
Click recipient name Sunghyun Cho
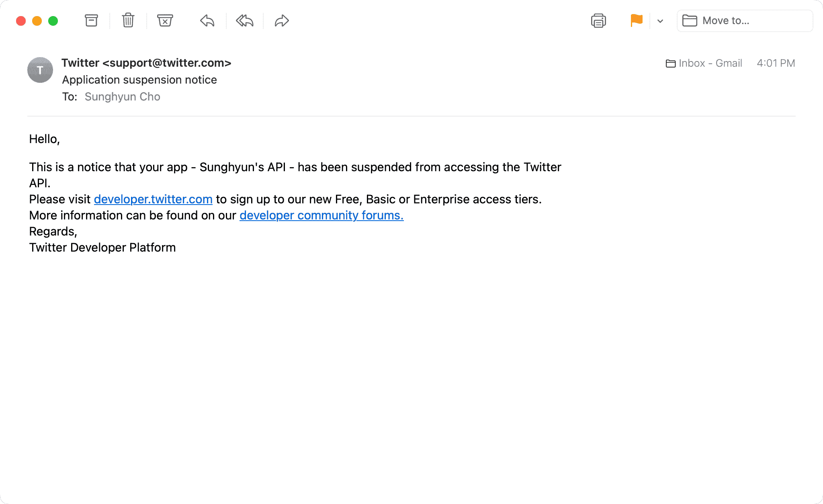pyautogui.click(x=123, y=97)
